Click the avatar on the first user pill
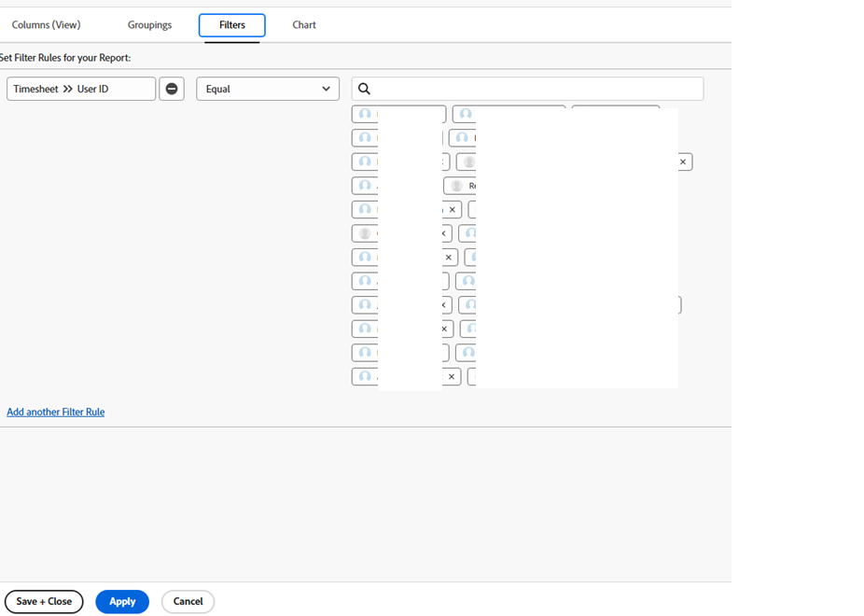Viewport: 864px width, 616px height. (x=365, y=114)
